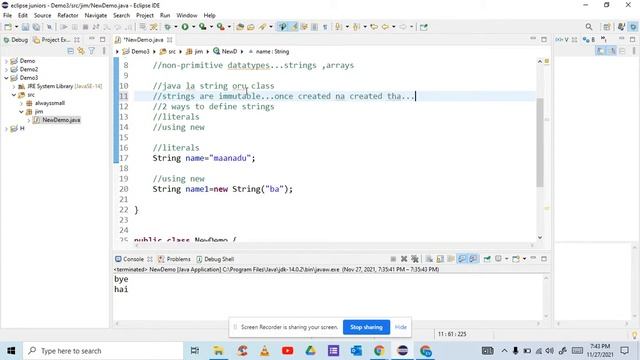Save the file with the Save icon
This screenshot has width=640, height=360.
[25, 27]
